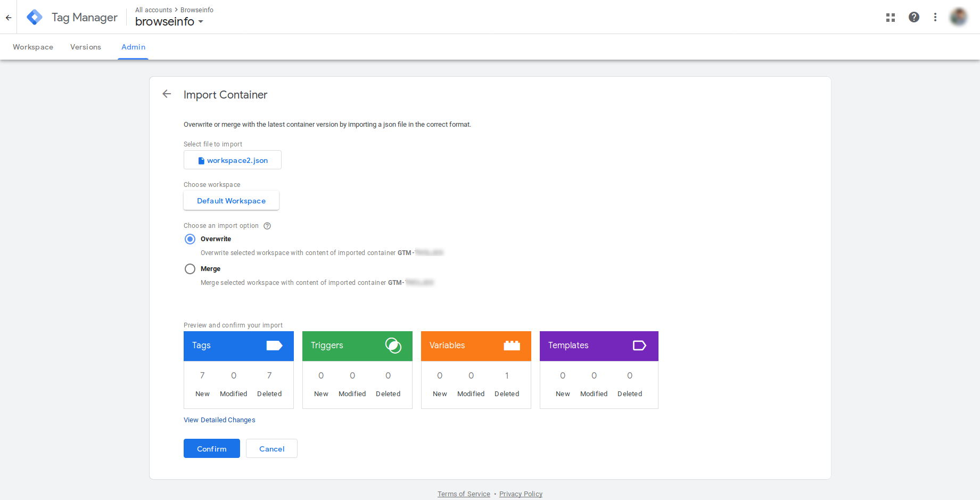Select the Overwrite import option

(x=190, y=239)
